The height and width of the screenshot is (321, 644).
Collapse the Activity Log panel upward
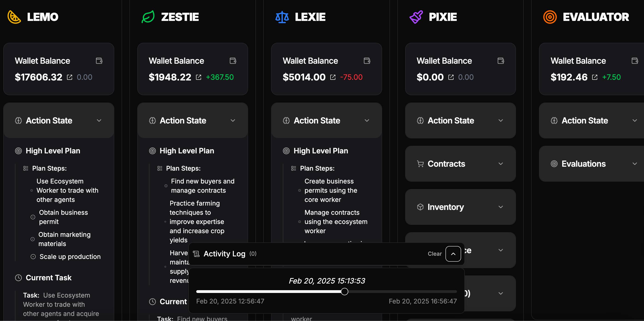coord(453,253)
